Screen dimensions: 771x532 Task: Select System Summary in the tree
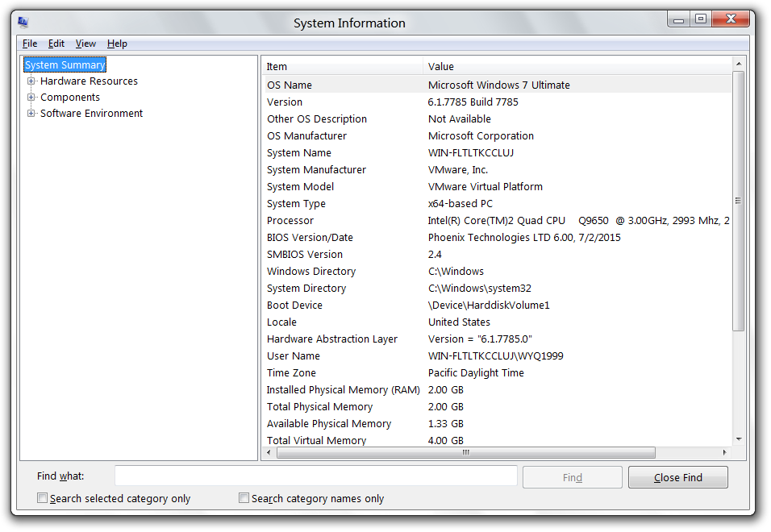[65, 65]
